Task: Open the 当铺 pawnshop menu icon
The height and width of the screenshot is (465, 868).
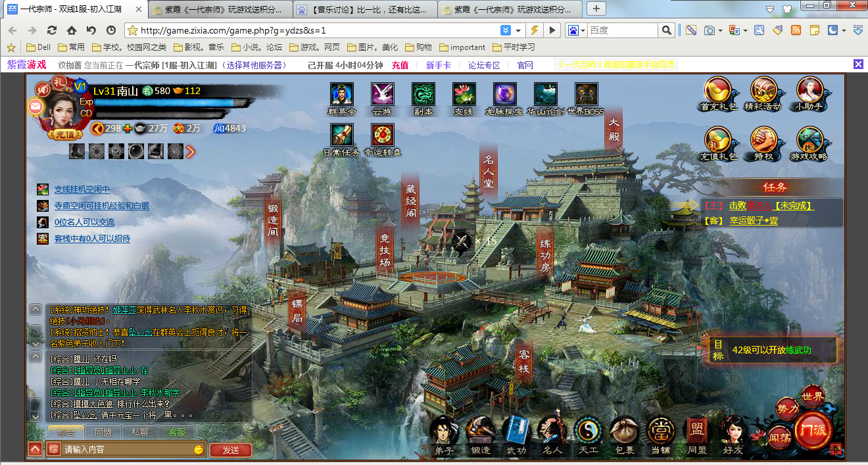Action: [660, 435]
